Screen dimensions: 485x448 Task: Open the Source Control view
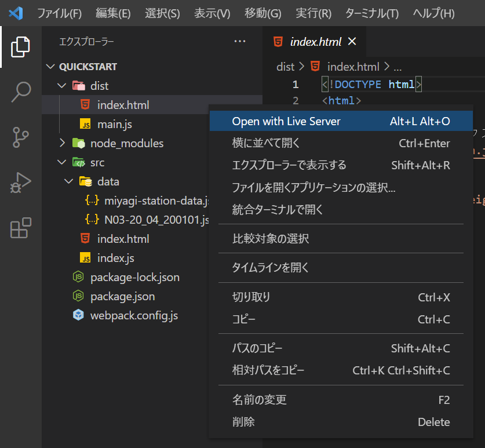coord(21,137)
